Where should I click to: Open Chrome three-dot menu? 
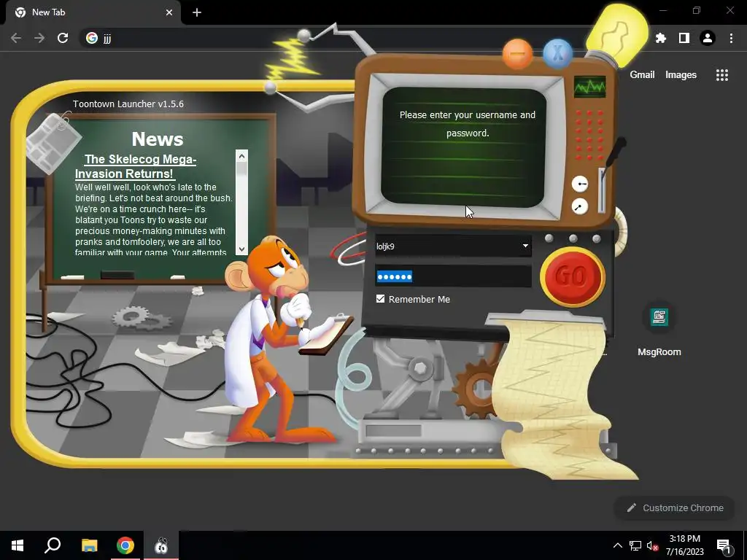pyautogui.click(x=731, y=38)
